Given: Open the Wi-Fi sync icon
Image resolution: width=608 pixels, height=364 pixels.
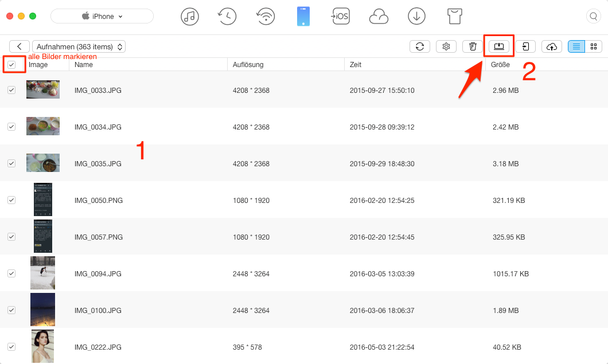Looking at the screenshot, I should click(x=265, y=17).
